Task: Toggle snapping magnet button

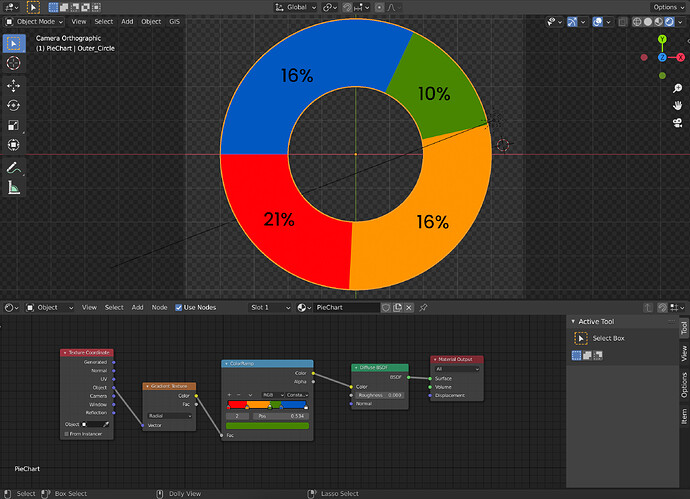Action: (x=347, y=7)
